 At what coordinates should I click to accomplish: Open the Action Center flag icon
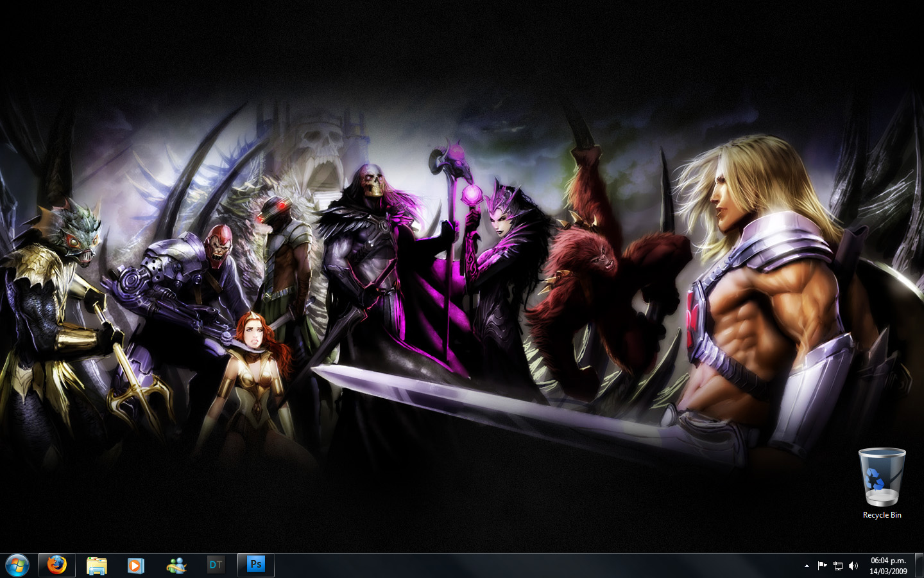click(x=822, y=566)
